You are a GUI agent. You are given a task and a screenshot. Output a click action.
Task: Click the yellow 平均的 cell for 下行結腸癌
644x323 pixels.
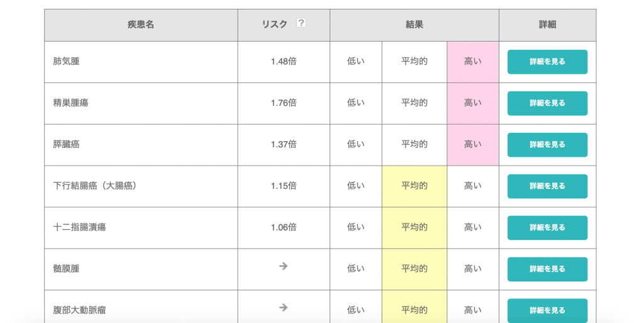click(414, 186)
